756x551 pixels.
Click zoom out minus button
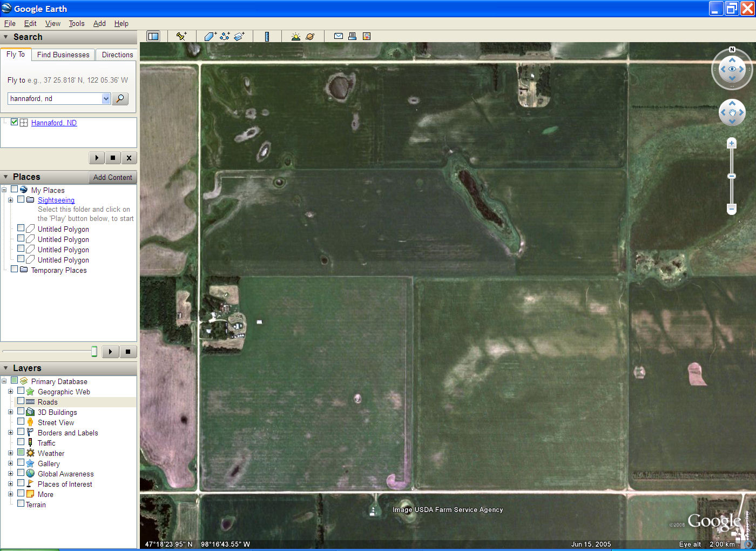[732, 209]
